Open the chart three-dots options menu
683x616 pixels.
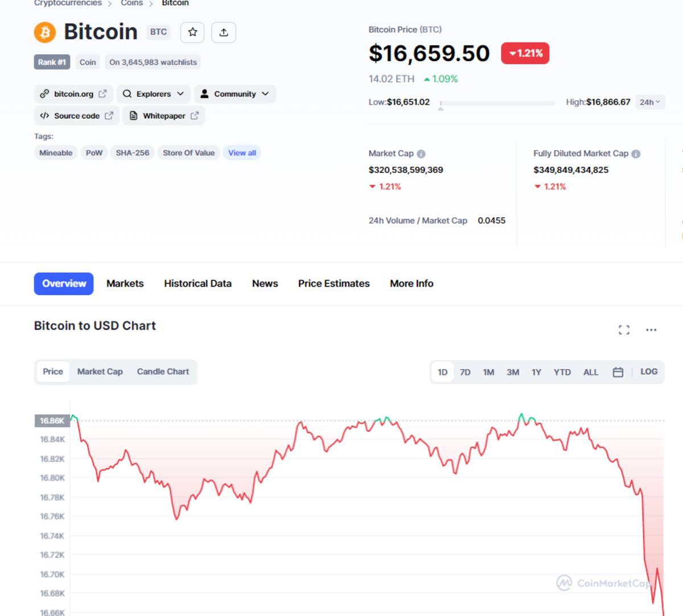(651, 330)
